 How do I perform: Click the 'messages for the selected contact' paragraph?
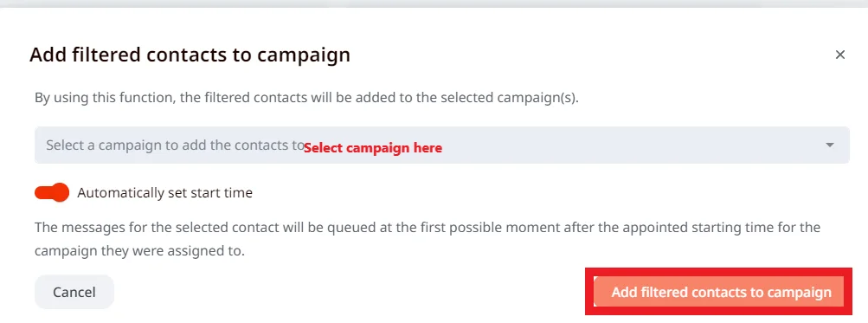click(428, 228)
